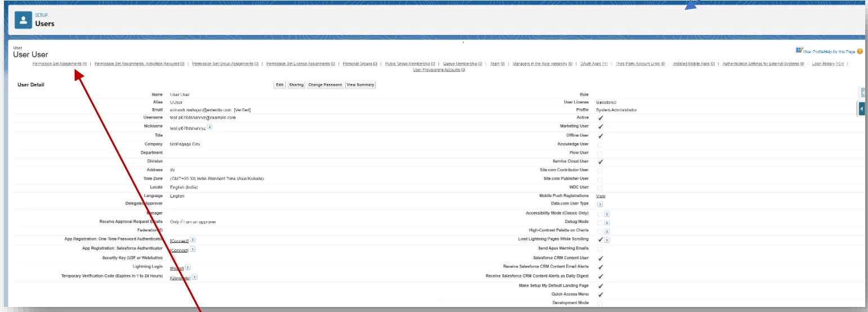Click Generate link for Temporary Verification Code

tap(180, 278)
